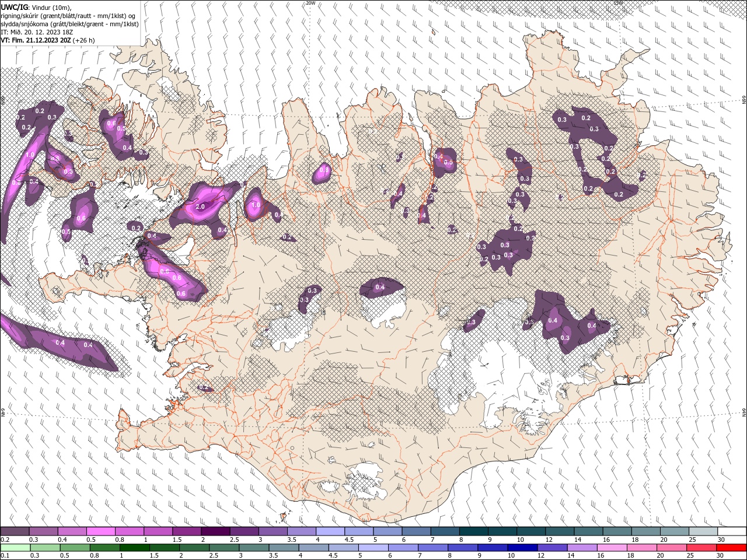Pick the bright pink 0.5 swatch in the upper legend
Image resolution: width=747 pixels, height=560 pixels.
pyautogui.click(x=101, y=531)
